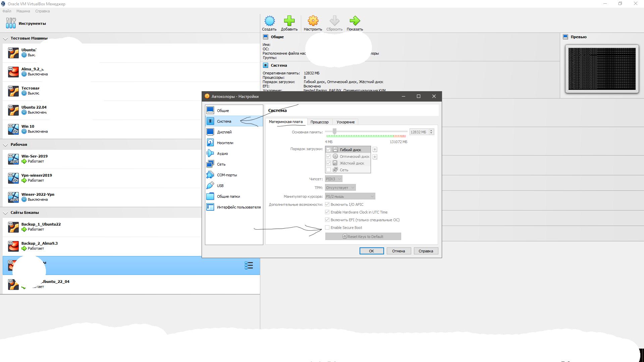Click the Основная память slider handle
The width and height of the screenshot is (644, 362).
coord(334,131)
